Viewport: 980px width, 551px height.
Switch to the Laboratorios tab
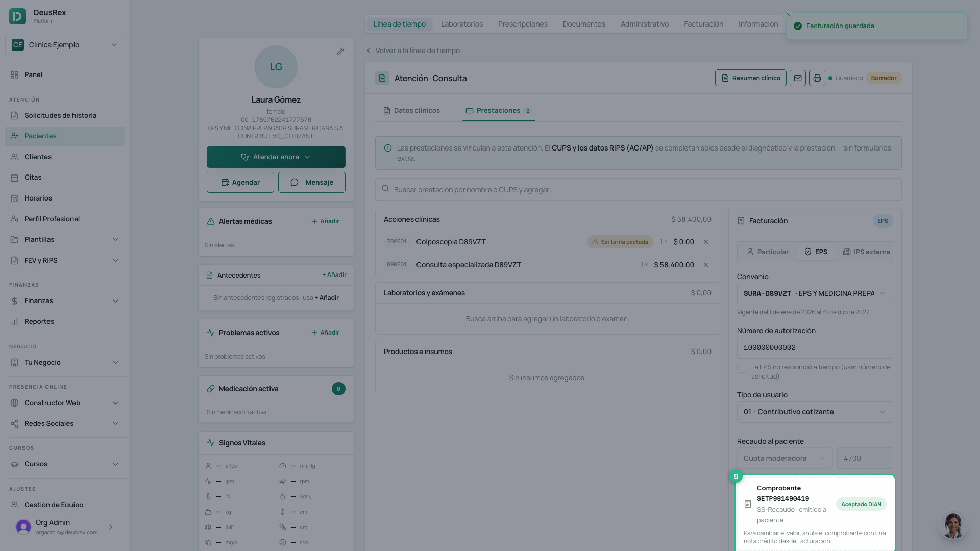[x=461, y=24]
